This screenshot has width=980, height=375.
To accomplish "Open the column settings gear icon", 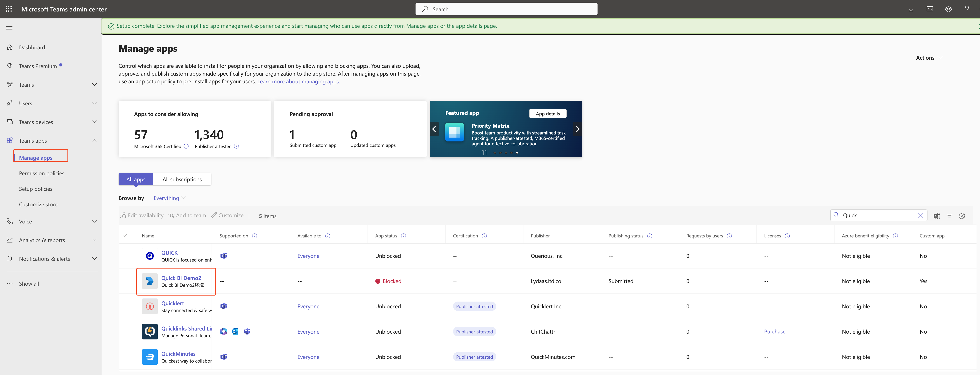I will (962, 216).
